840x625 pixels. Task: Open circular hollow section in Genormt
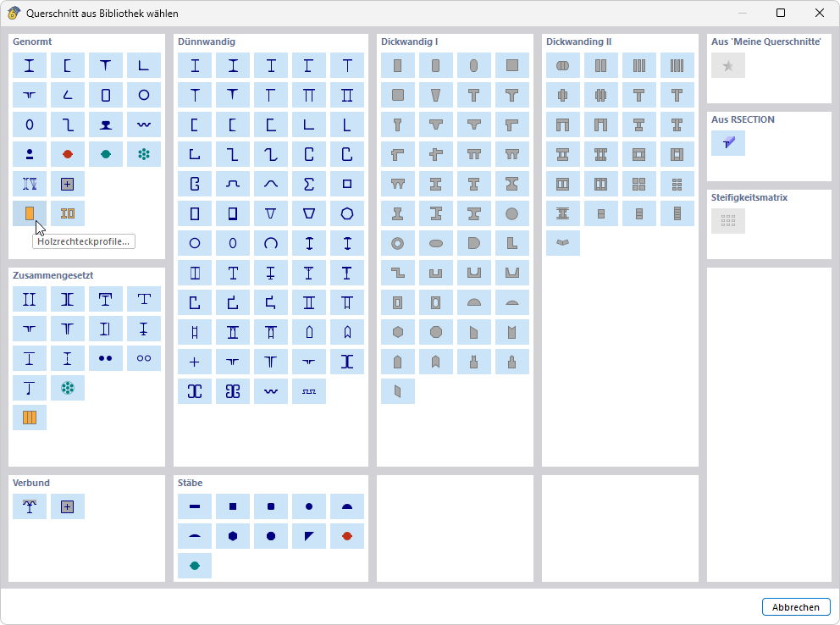[x=144, y=96]
